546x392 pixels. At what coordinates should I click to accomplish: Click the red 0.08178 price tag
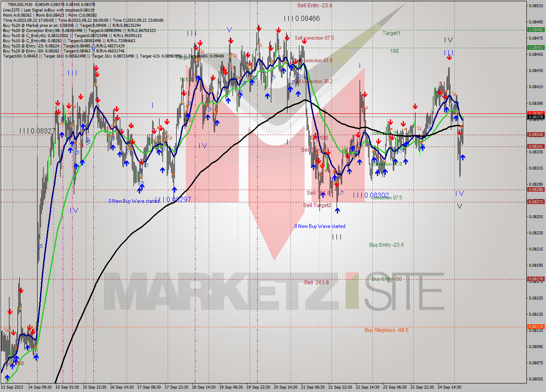pyautogui.click(x=535, y=279)
